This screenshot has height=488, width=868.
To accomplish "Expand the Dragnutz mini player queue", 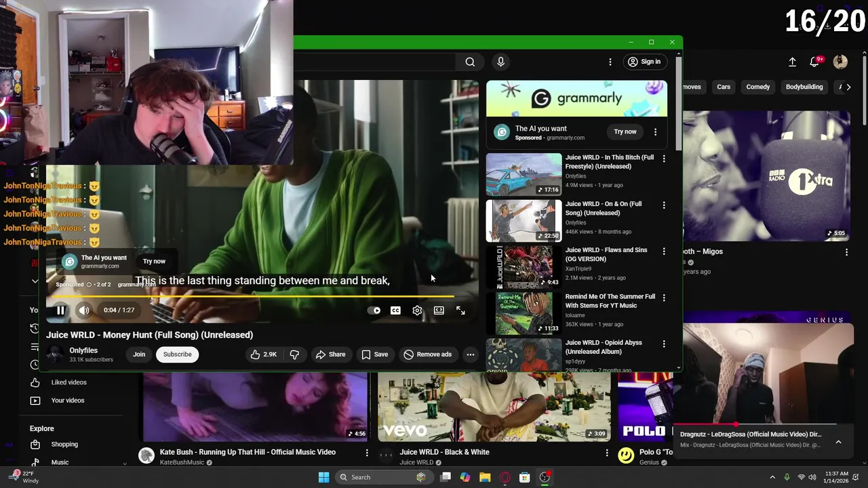I will coord(838,442).
